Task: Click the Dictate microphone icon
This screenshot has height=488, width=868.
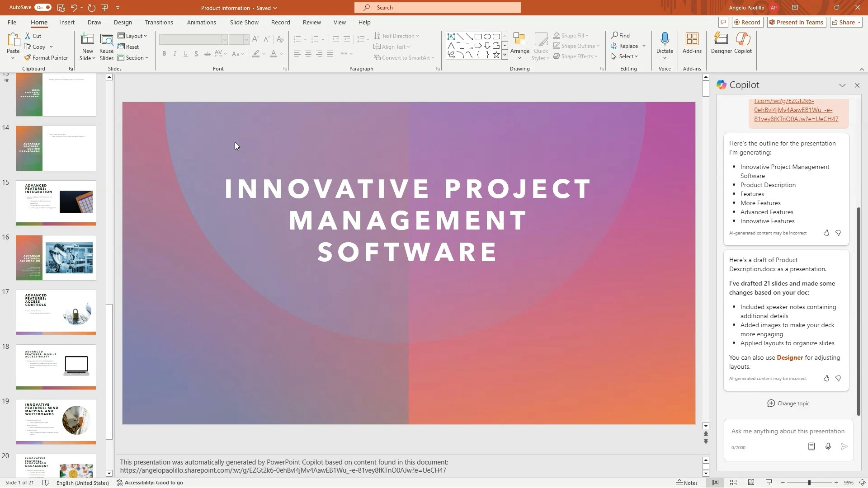Action: 665,39
